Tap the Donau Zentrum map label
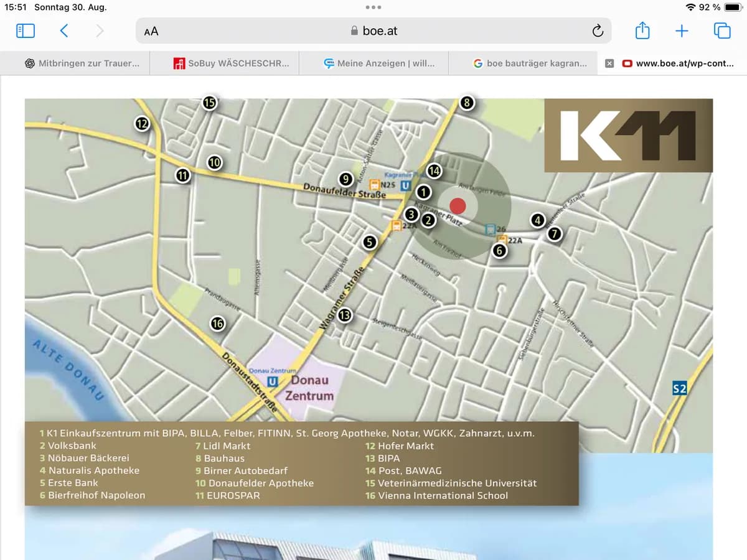747x560 pixels. [x=309, y=388]
